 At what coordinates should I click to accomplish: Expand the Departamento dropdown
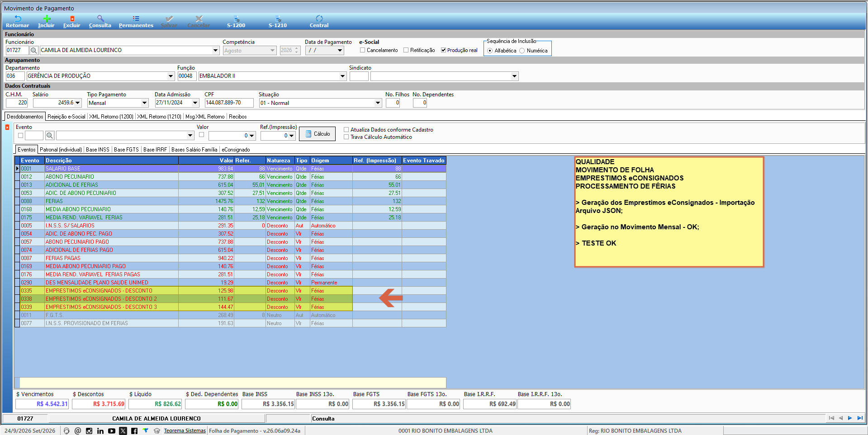point(171,76)
